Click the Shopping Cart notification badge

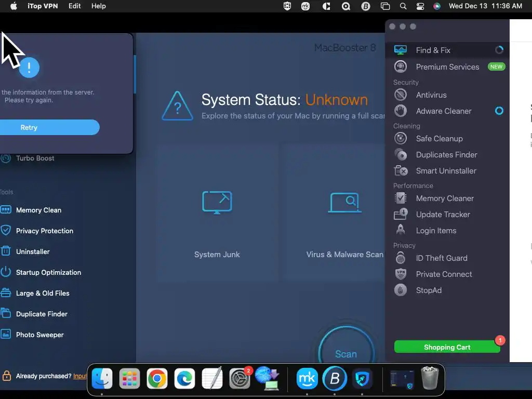(500, 340)
